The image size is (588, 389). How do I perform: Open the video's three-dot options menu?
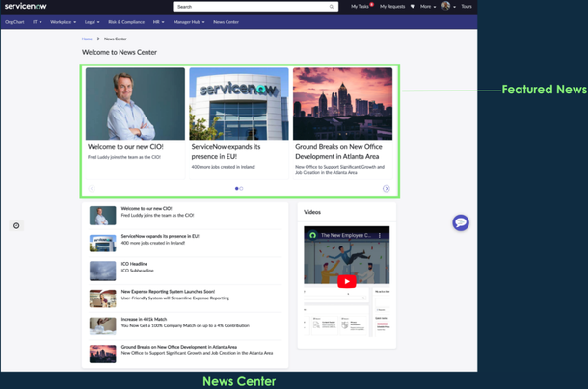coord(380,235)
